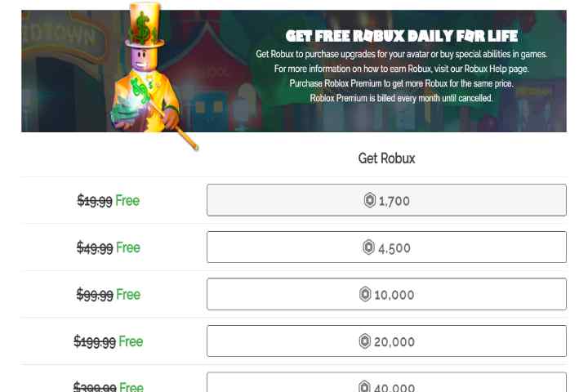Choose the 4,500 Robux package button
This screenshot has width=588, height=392.
pos(386,247)
